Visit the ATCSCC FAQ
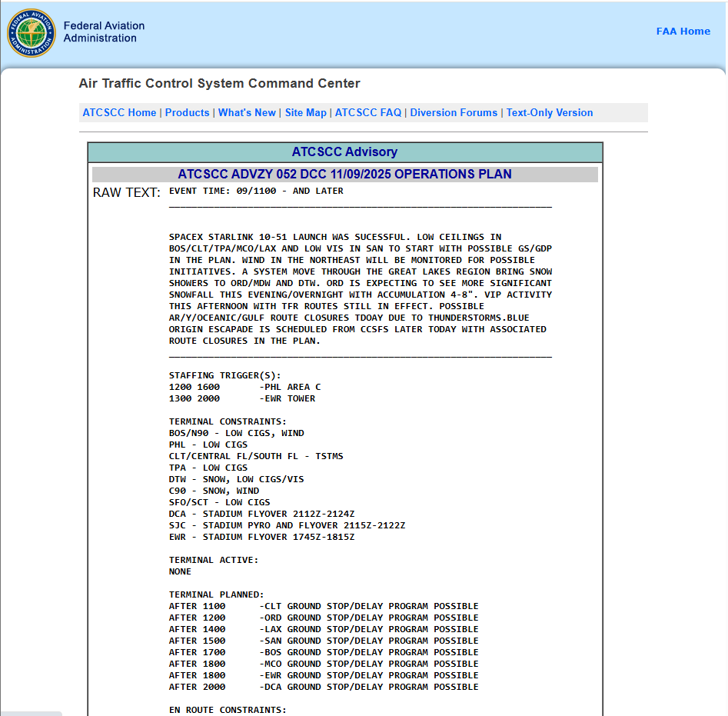Viewport: 728px width, 716px height. coord(367,112)
